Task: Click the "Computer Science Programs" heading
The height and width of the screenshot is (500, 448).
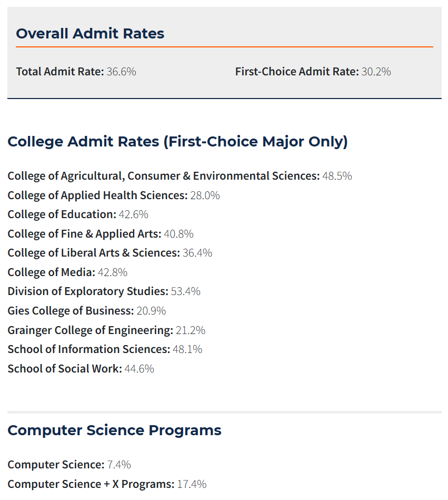Action: click(114, 430)
